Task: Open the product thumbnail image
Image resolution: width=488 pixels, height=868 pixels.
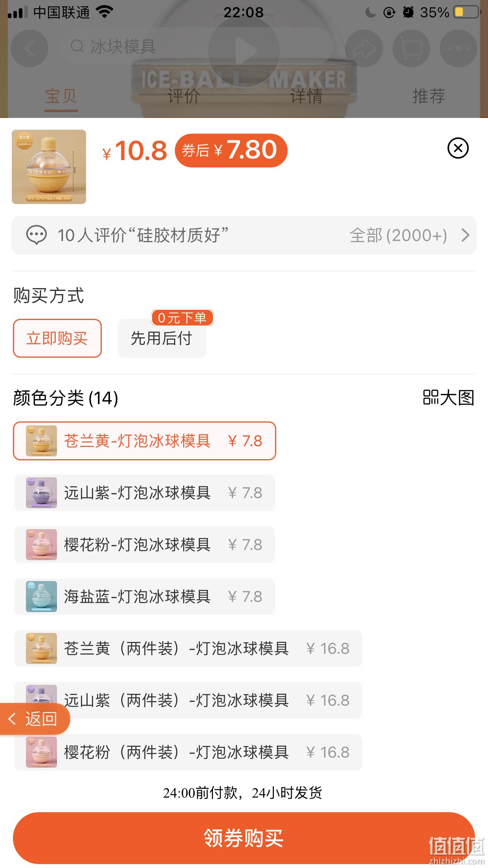Action: [49, 167]
